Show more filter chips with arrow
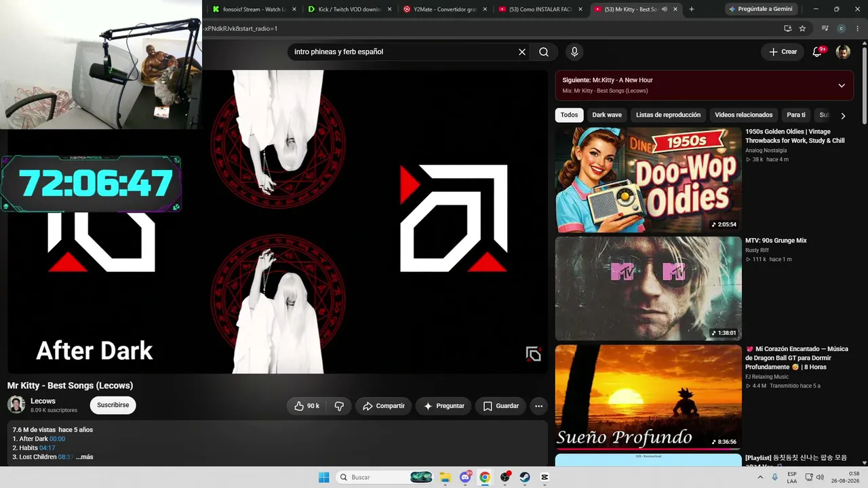 click(843, 116)
